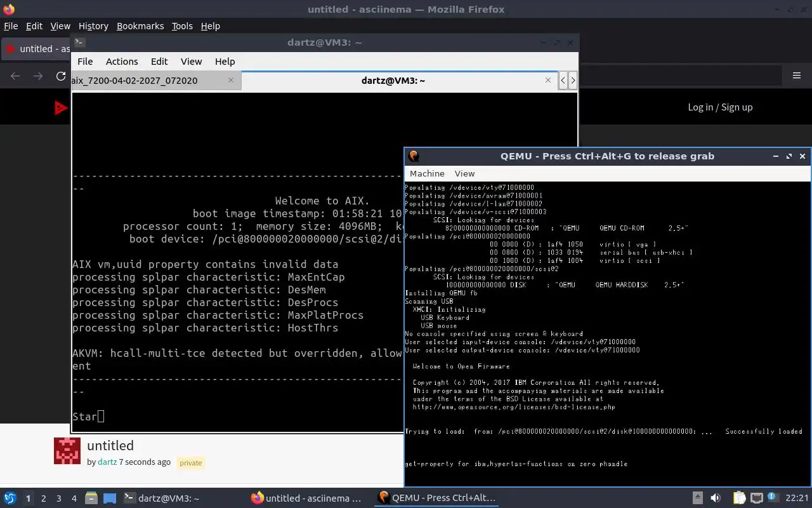The width and height of the screenshot is (812, 508).
Task: Switch to workspace 3 on the taskbar
Action: tap(59, 498)
